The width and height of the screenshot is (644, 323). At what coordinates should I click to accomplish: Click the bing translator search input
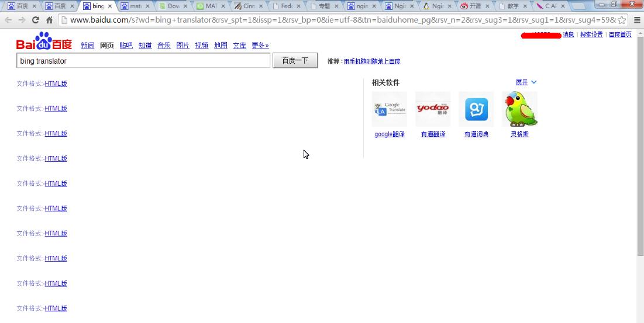tap(143, 61)
